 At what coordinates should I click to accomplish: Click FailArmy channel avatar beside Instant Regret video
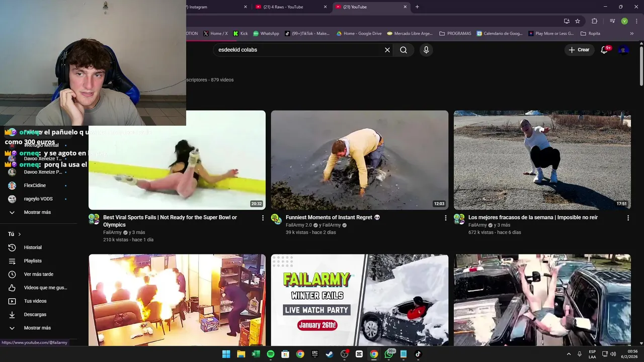tap(276, 218)
